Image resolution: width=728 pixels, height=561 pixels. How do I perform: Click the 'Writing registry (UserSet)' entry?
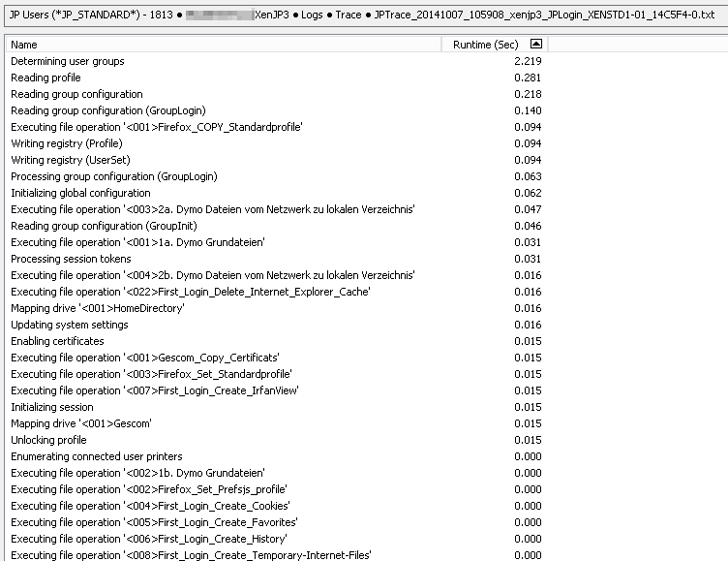(70, 160)
